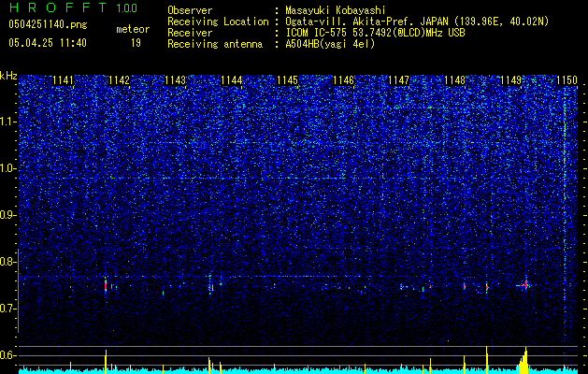Click the 1147 time marker
The height and width of the screenshot is (374, 588).
(x=398, y=80)
